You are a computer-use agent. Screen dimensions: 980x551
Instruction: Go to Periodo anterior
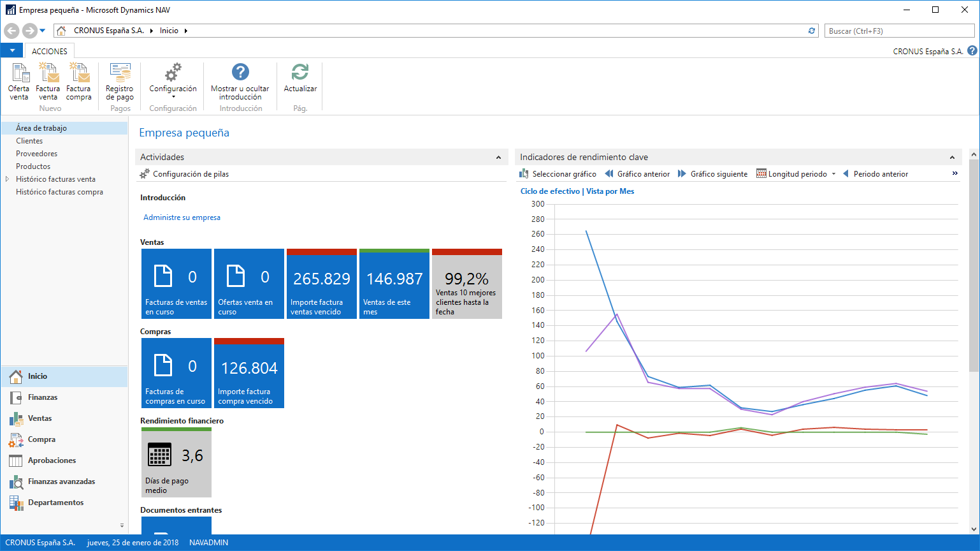(x=876, y=174)
